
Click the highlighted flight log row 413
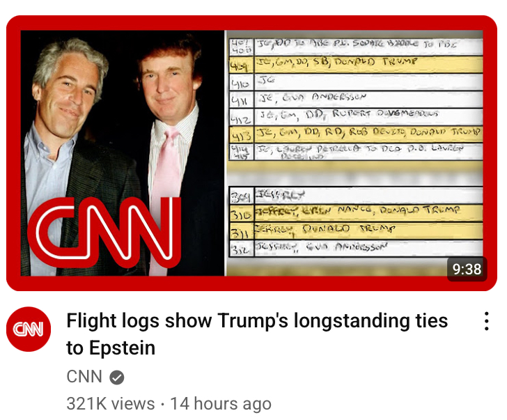coord(356,134)
